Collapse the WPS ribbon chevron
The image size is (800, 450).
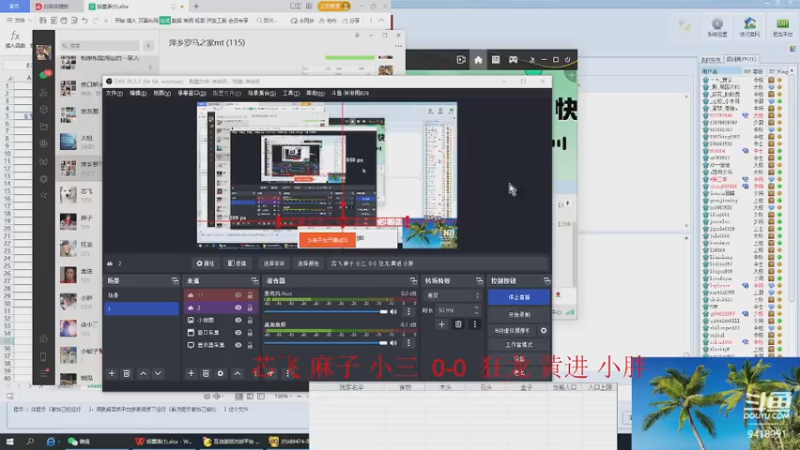point(381,20)
